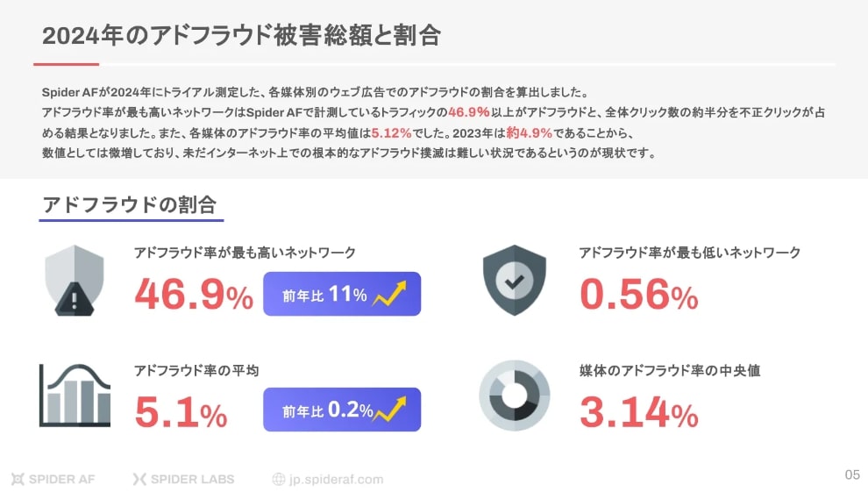Image resolution: width=868 pixels, height=492 pixels.
Task: Click the 0.56% lowest network figure
Action: (x=639, y=296)
